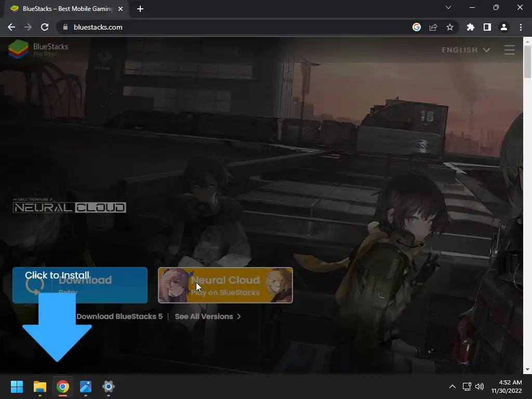Go back to the previous page
This screenshot has height=399, width=532.
[11, 27]
